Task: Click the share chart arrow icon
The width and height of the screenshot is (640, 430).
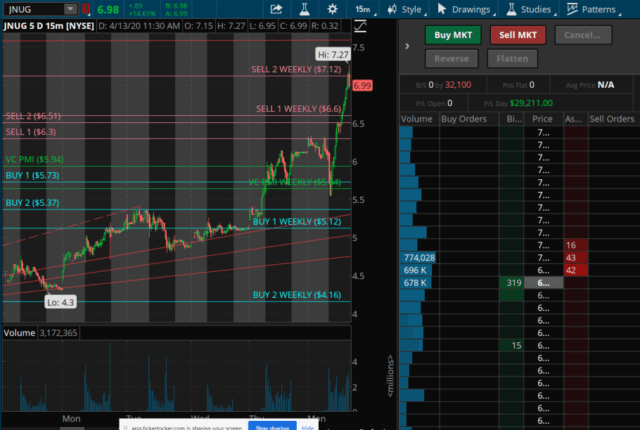Action: [x=276, y=9]
